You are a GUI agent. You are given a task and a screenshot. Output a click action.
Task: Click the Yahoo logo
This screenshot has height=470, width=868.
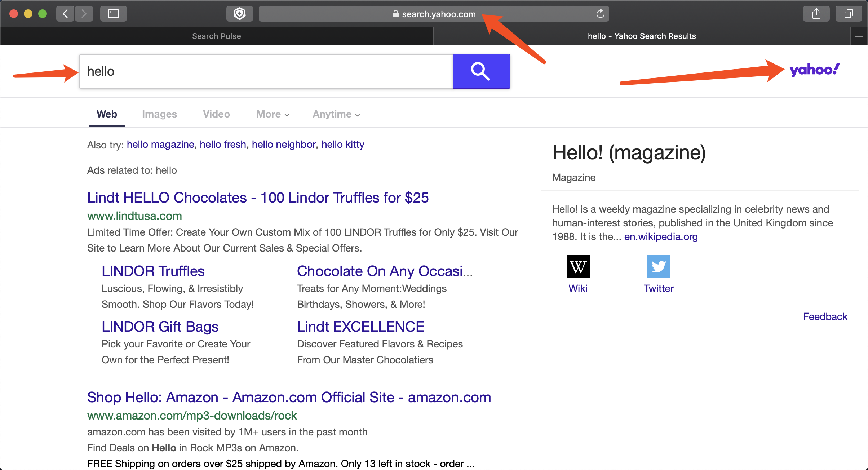815,70
